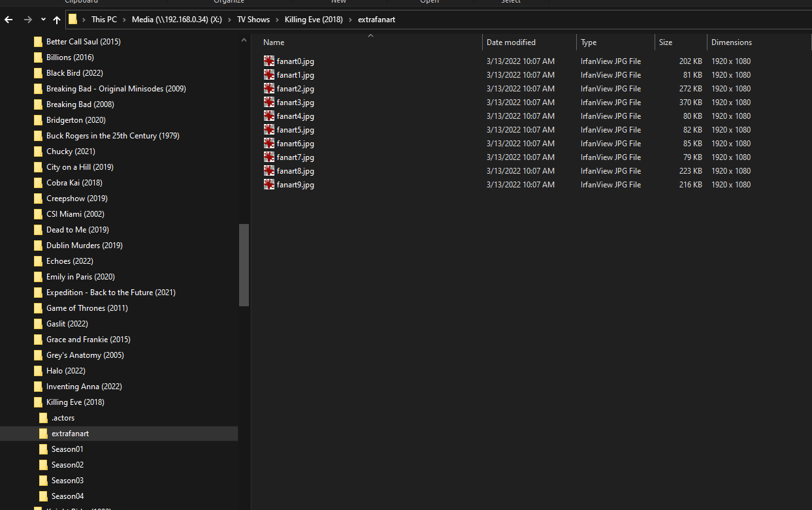Click the fanart0.jpg file name
812x510 pixels.
(295, 61)
